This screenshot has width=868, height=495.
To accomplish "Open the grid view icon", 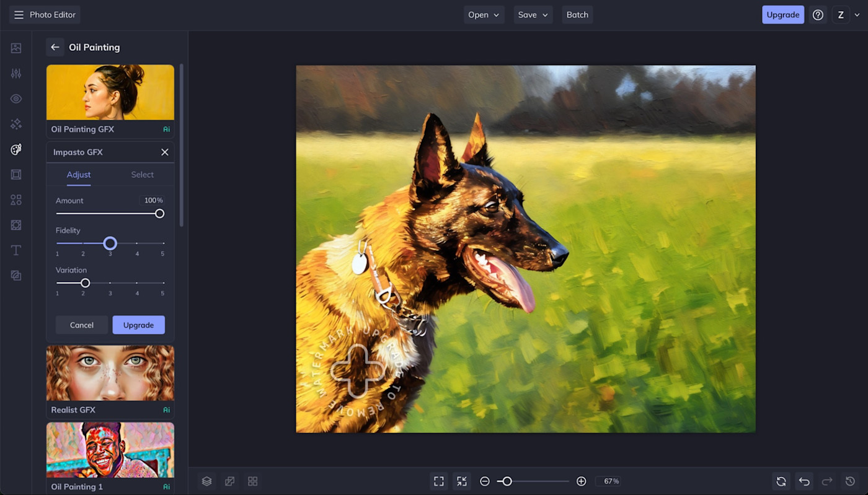I will (x=252, y=481).
